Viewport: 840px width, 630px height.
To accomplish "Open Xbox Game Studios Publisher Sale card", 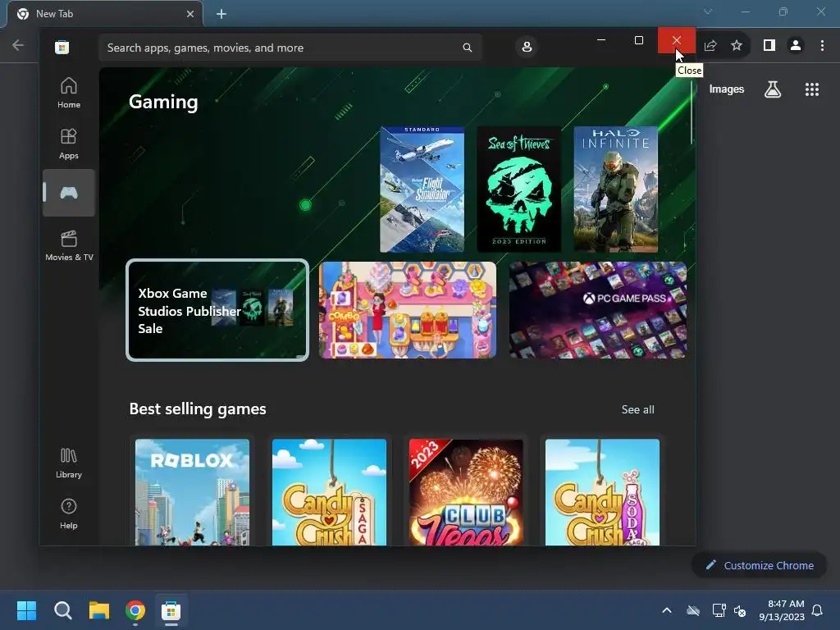I will [217, 310].
